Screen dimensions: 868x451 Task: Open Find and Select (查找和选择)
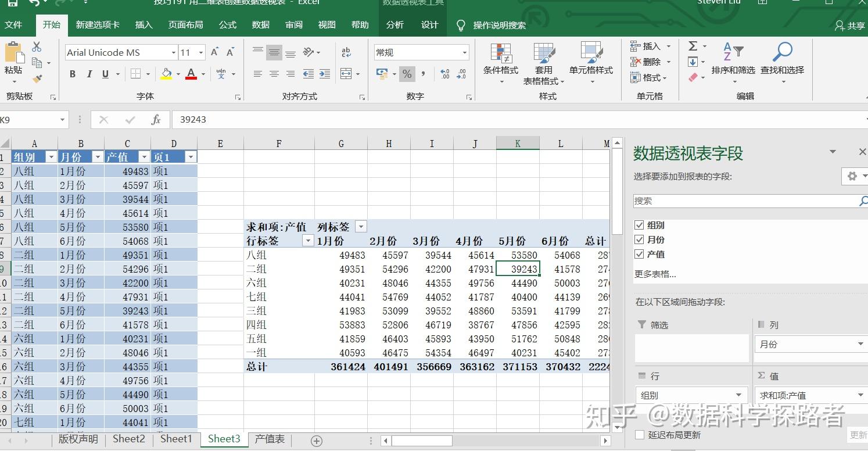pos(782,63)
